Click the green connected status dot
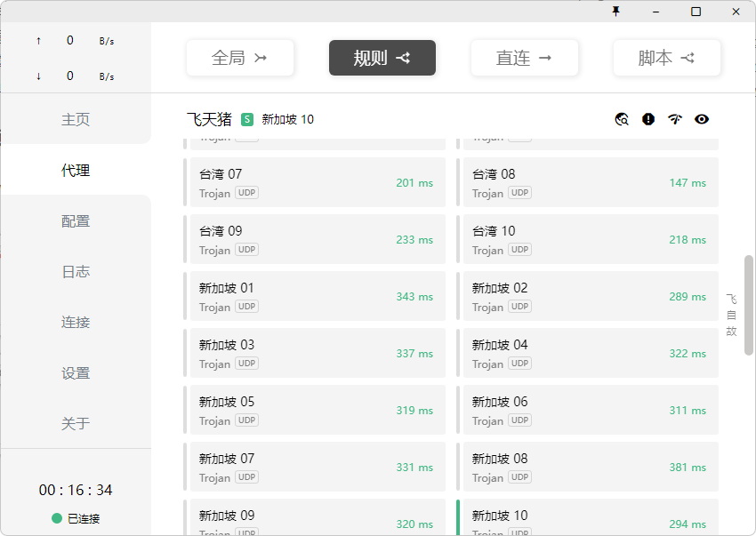This screenshot has height=536, width=756. [x=57, y=518]
